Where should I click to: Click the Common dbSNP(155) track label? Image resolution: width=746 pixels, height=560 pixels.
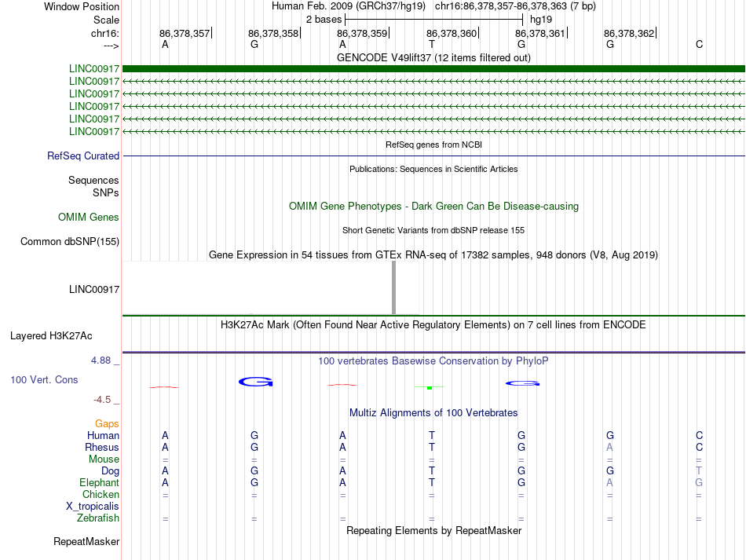coord(70,241)
